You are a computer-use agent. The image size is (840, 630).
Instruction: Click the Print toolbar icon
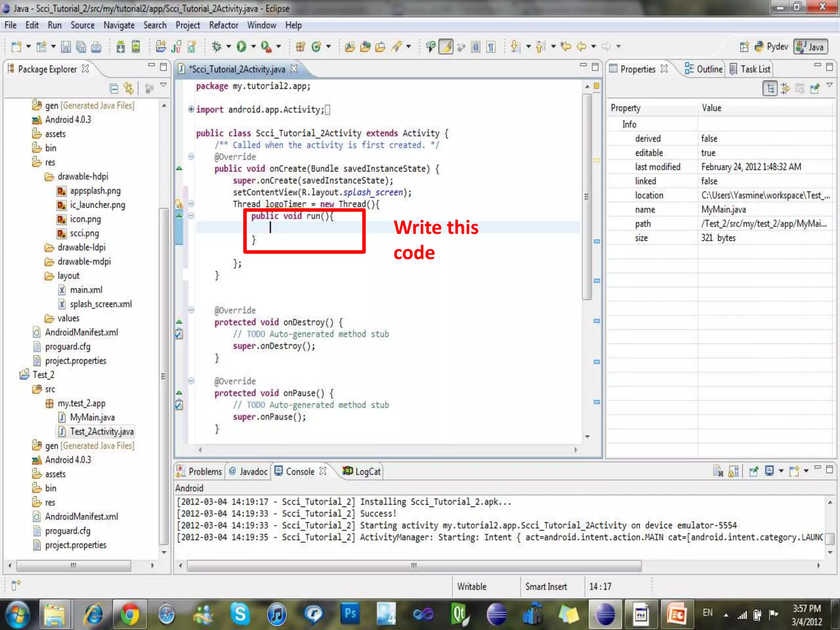click(x=96, y=47)
